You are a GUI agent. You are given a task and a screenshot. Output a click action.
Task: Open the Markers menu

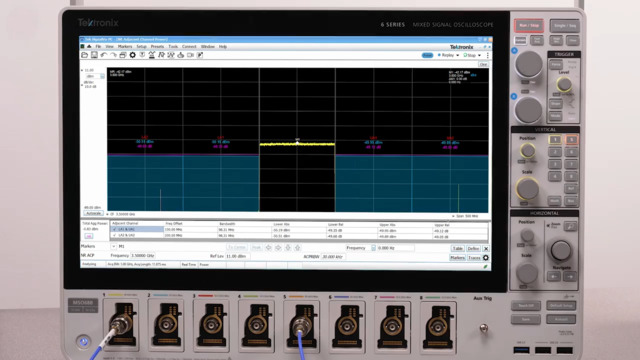point(124,47)
